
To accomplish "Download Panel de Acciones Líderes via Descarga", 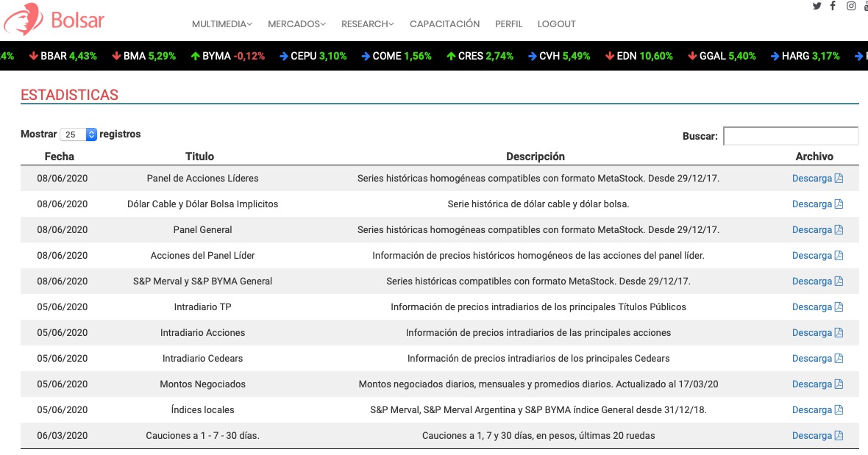I will pyautogui.click(x=811, y=178).
